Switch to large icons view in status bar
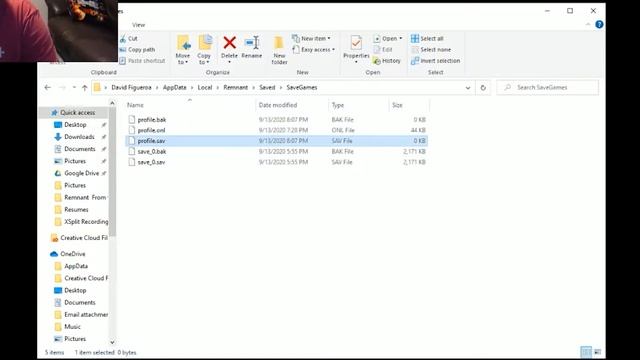This screenshot has width=640, height=360. click(x=598, y=351)
